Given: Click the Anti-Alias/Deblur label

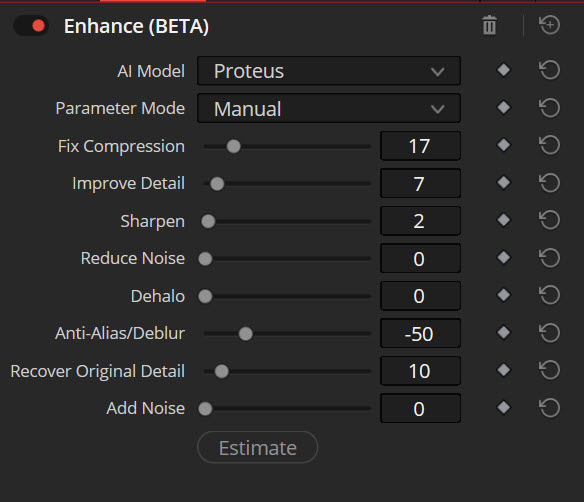Looking at the screenshot, I should click(120, 333).
